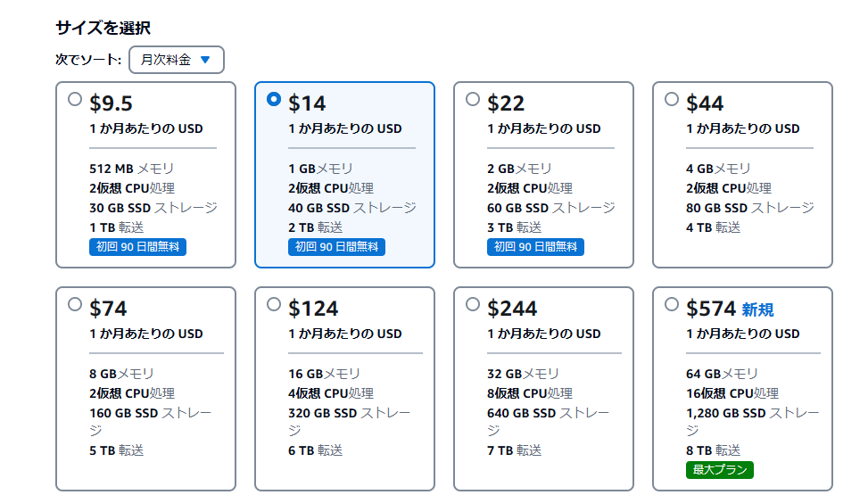
Task: Click the 初回 90 日間無料 badge on $22 plan
Action: (x=535, y=247)
